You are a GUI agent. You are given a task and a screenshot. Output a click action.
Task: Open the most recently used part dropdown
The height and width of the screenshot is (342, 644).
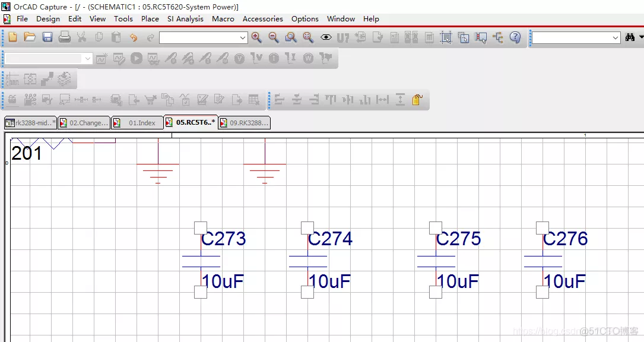[x=204, y=37]
